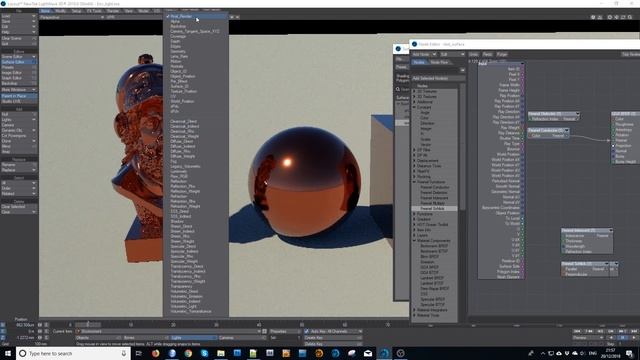Choose Diffuse_Direct from the buffer list
Viewport: 640px width, 360px height.
(182, 141)
